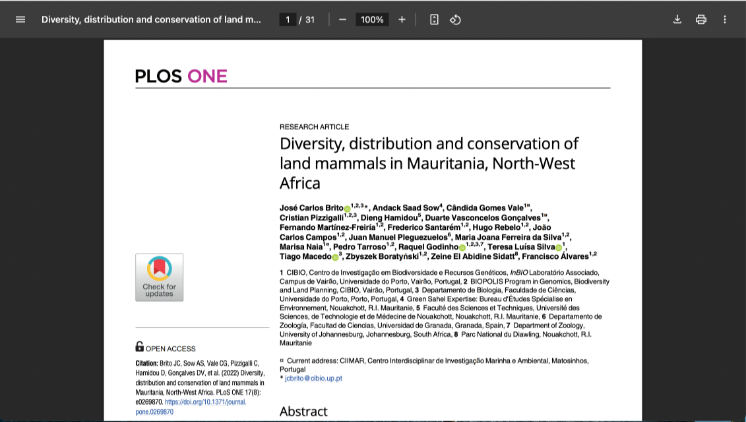The width and height of the screenshot is (746, 422).
Task: Open the more actions three-dot menu
Action: (x=725, y=19)
